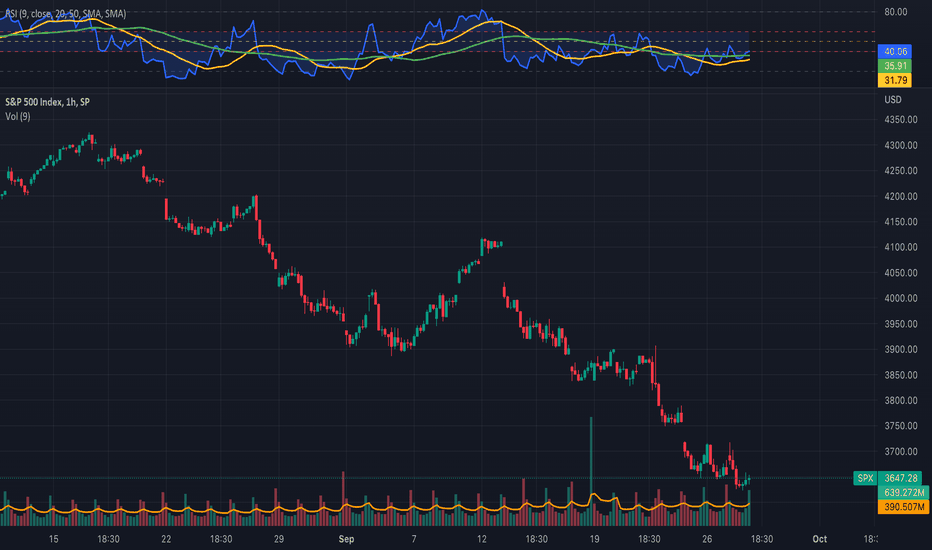
Task: Click date 12 on the time axis
Action: 481,539
